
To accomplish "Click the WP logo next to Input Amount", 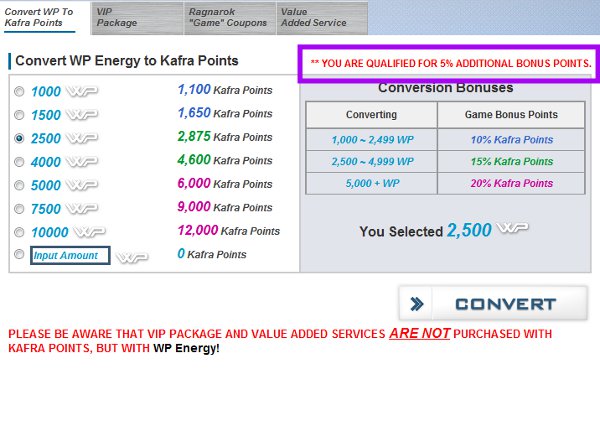I will tap(132, 258).
